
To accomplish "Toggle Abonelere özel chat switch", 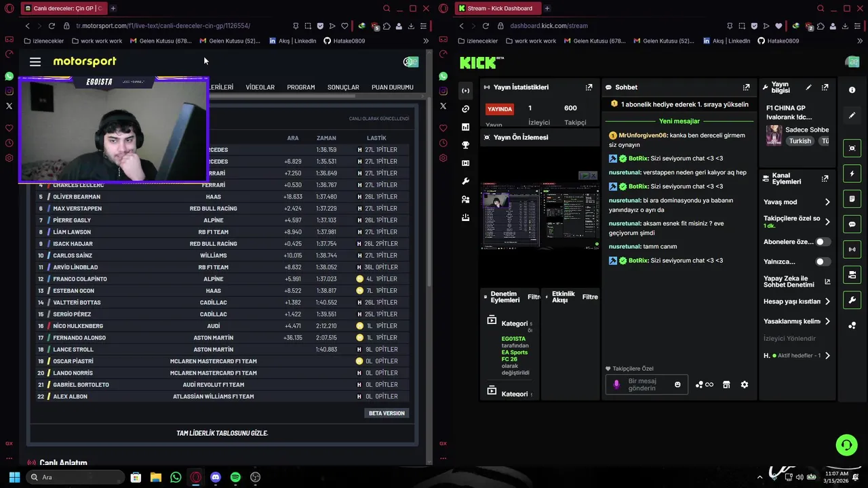I will pos(823,242).
